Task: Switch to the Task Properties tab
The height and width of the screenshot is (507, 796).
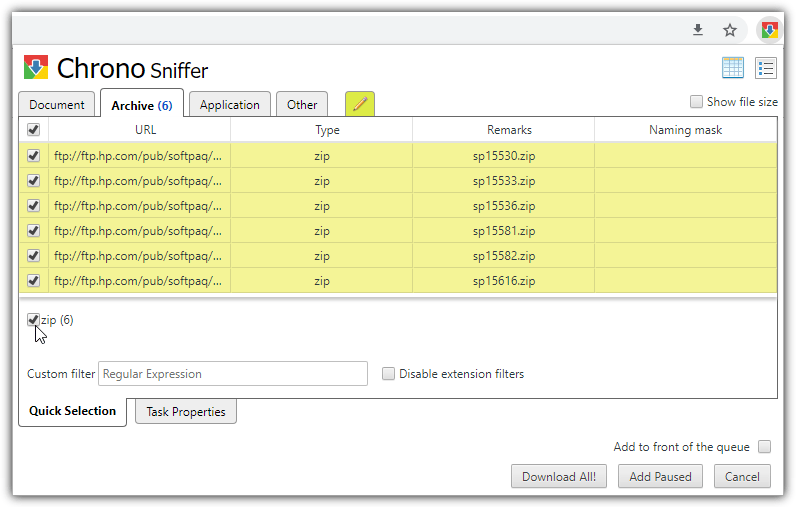Action: coord(186,412)
